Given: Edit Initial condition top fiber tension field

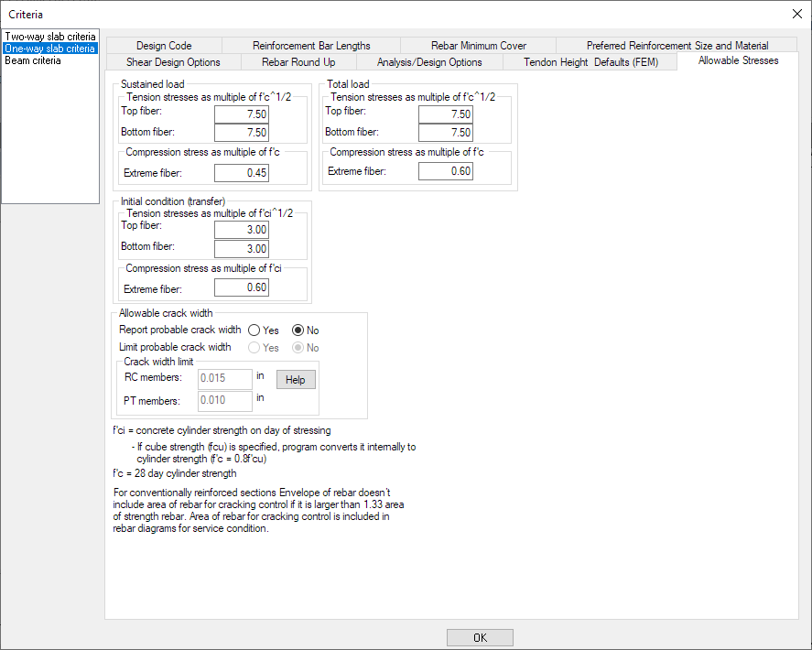Looking at the screenshot, I should click(x=242, y=231).
